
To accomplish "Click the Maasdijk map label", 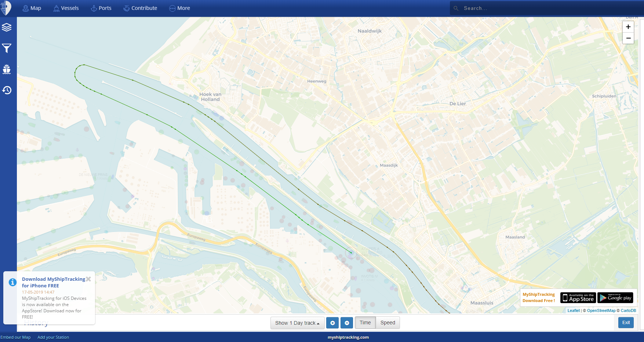I will (x=389, y=165).
